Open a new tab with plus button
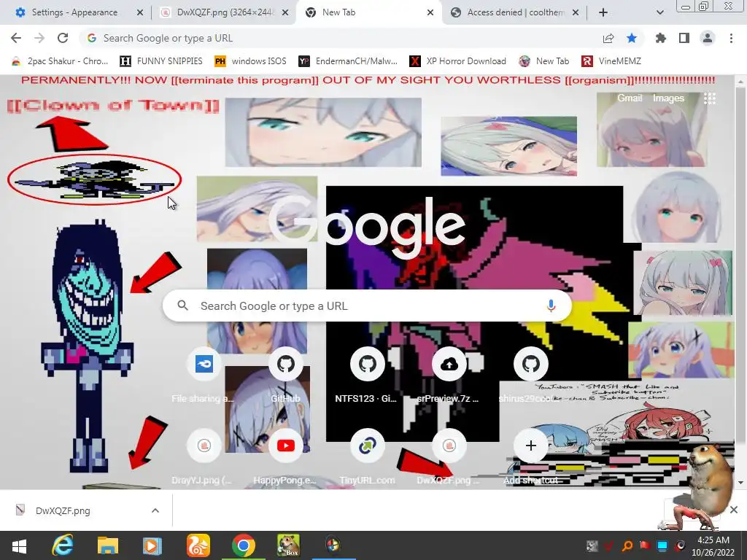The height and width of the screenshot is (560, 747). 603,12
